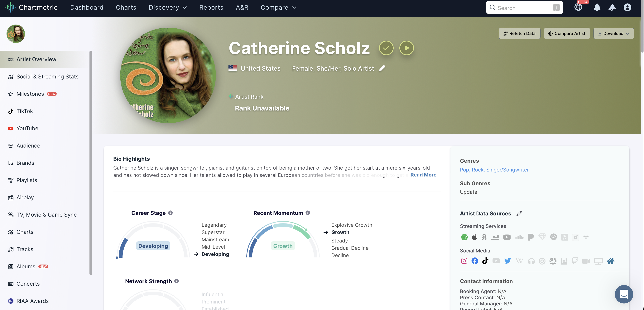
Task: Expand the Discovery menu
Action: 168,7
